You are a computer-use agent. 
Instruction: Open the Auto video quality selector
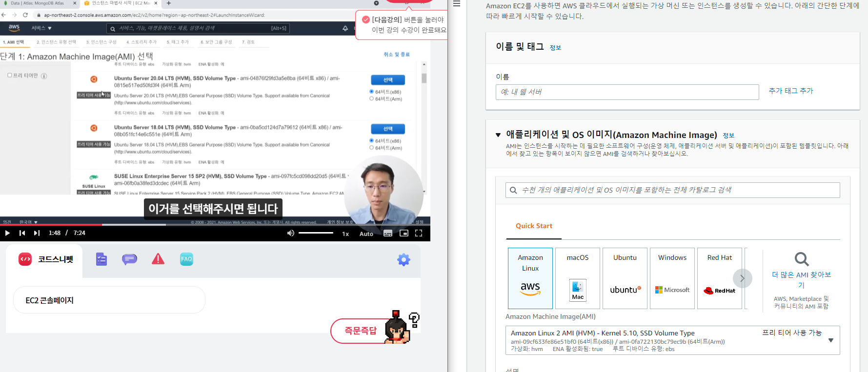pyautogui.click(x=366, y=234)
